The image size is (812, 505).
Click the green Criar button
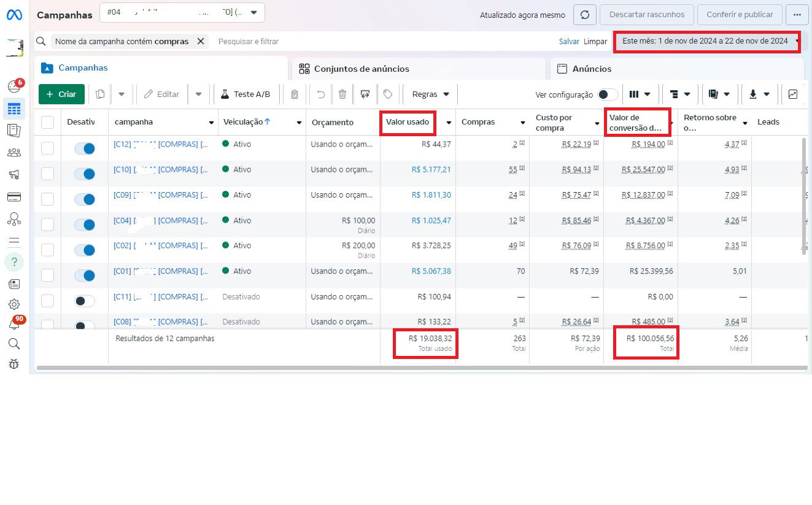(x=61, y=94)
